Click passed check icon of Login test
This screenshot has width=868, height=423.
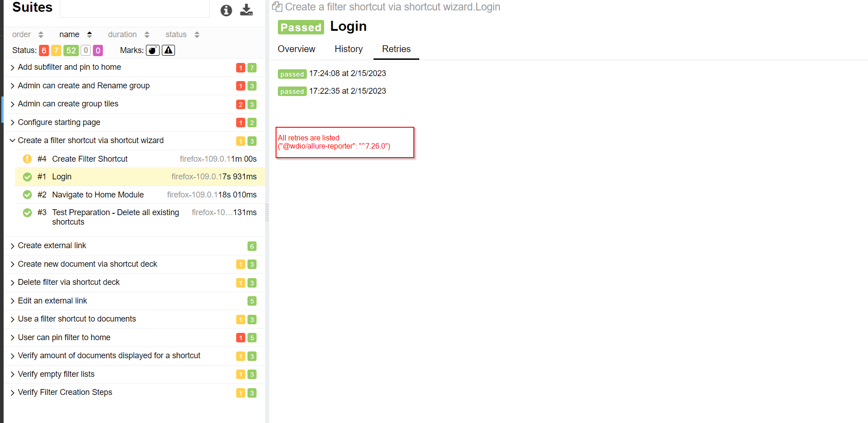[27, 177]
